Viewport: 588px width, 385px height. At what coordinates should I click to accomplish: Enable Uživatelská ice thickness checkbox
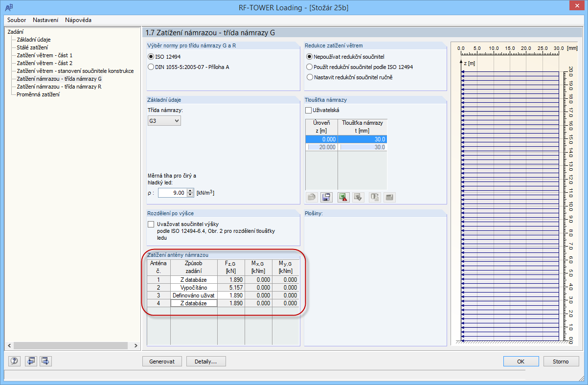(308, 110)
